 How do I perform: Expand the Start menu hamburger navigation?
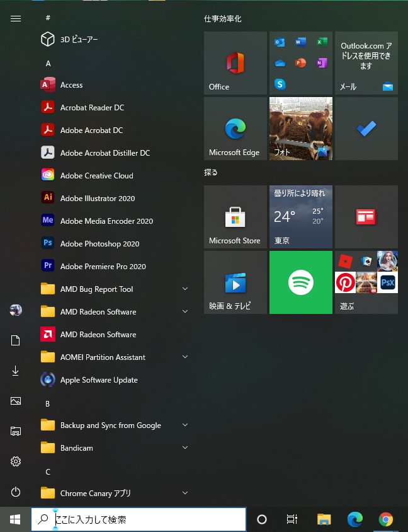pyautogui.click(x=16, y=18)
